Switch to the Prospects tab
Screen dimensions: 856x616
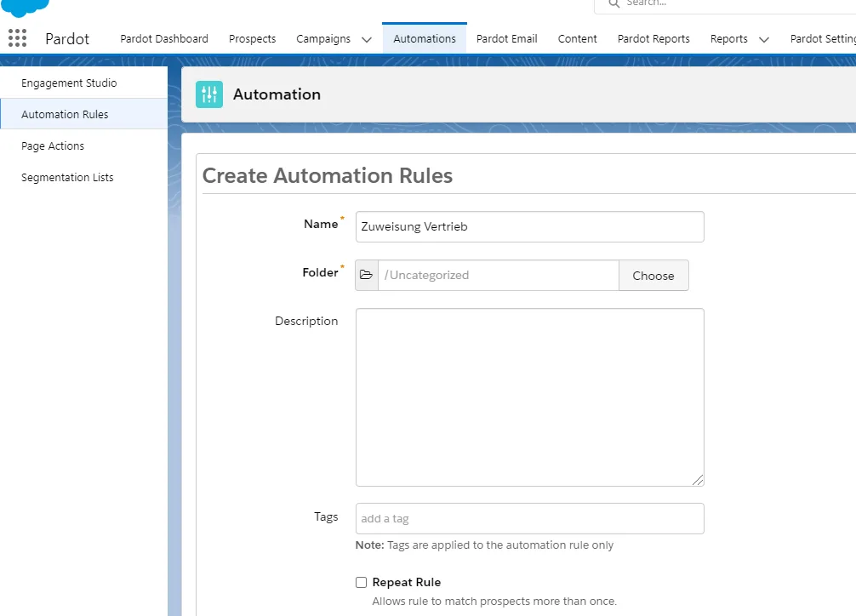[252, 38]
